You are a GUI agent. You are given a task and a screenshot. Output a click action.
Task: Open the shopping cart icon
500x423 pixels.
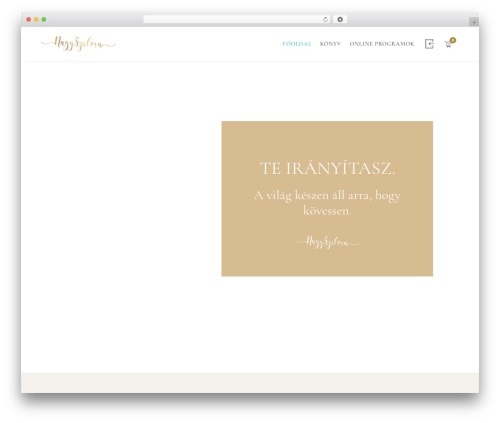pos(449,43)
